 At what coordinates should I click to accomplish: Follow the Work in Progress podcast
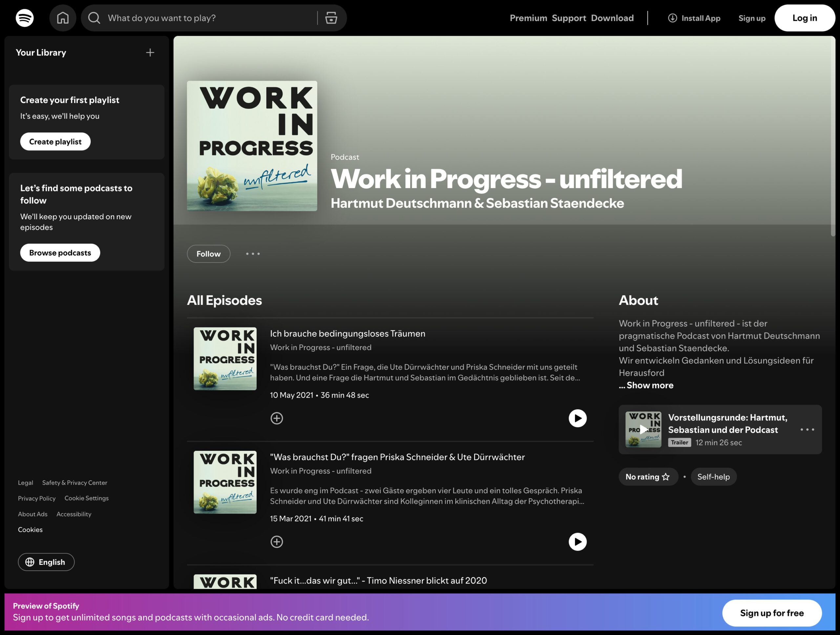208,254
